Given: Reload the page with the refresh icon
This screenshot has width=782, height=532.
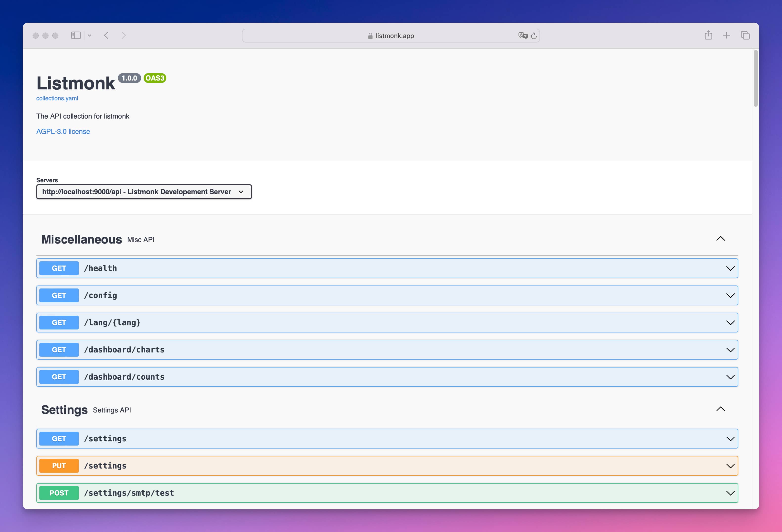Looking at the screenshot, I should pos(534,36).
